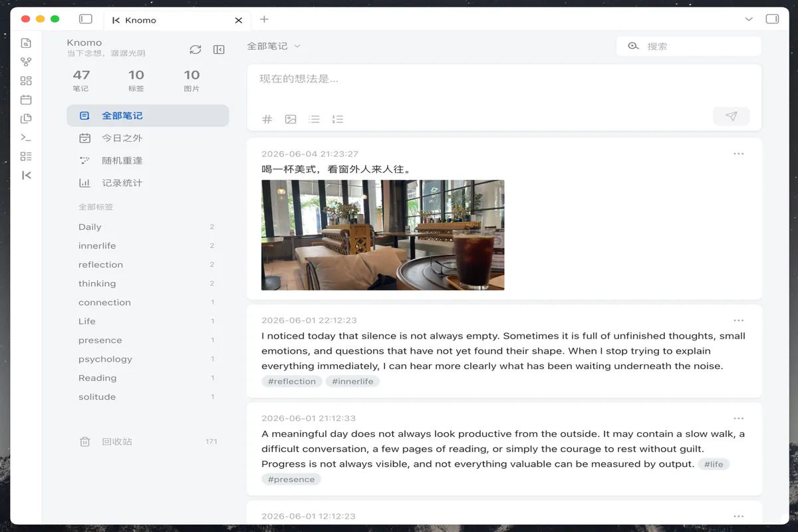Open a new tab with plus button
The width and height of the screenshot is (798, 532).
pyautogui.click(x=264, y=19)
